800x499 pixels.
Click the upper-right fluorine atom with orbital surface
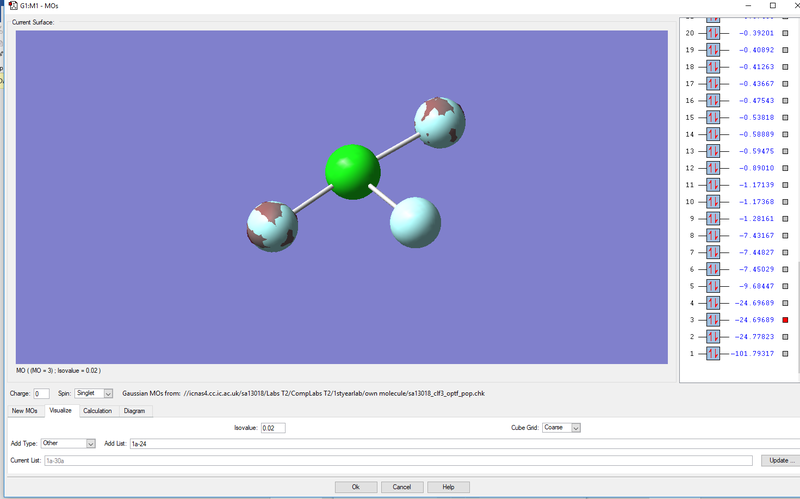[439, 122]
